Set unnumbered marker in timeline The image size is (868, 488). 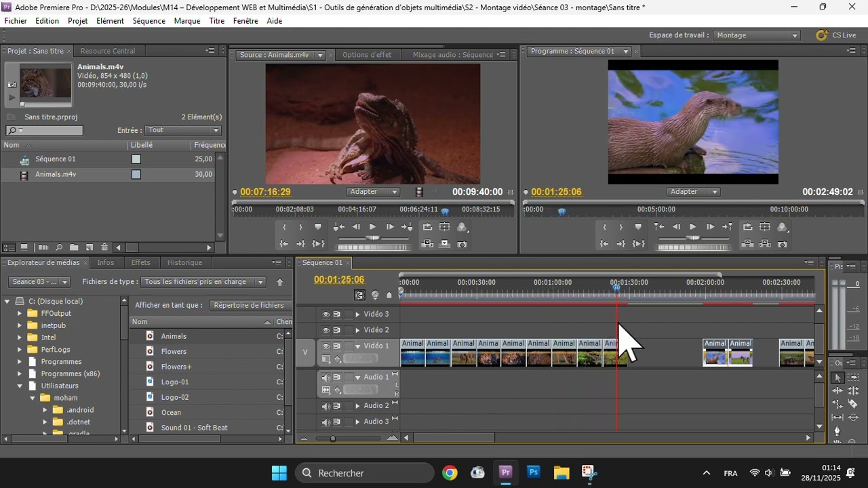[389, 295]
